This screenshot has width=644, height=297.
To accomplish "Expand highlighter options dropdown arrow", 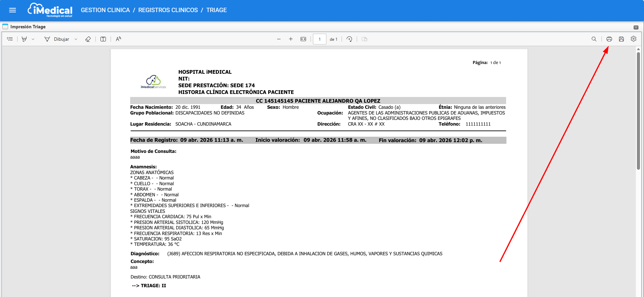I will (x=33, y=39).
